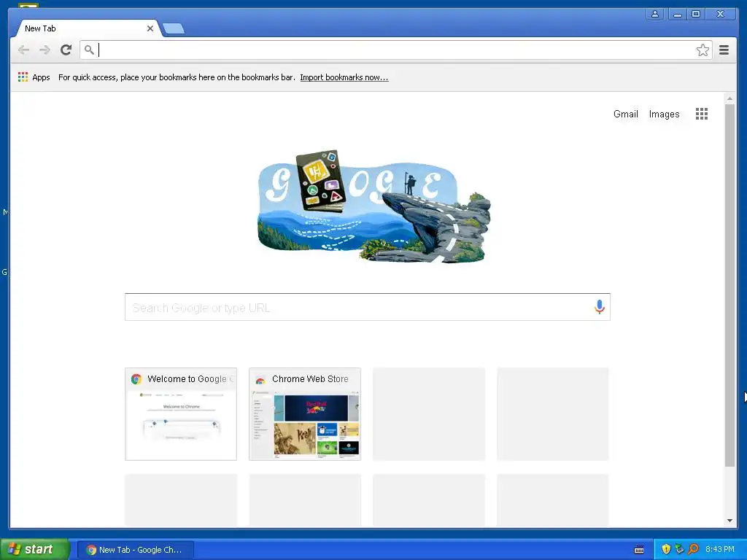Screen dimensions: 747x560
Task: Click the vertical scrollbar thumb
Action: tap(729, 285)
